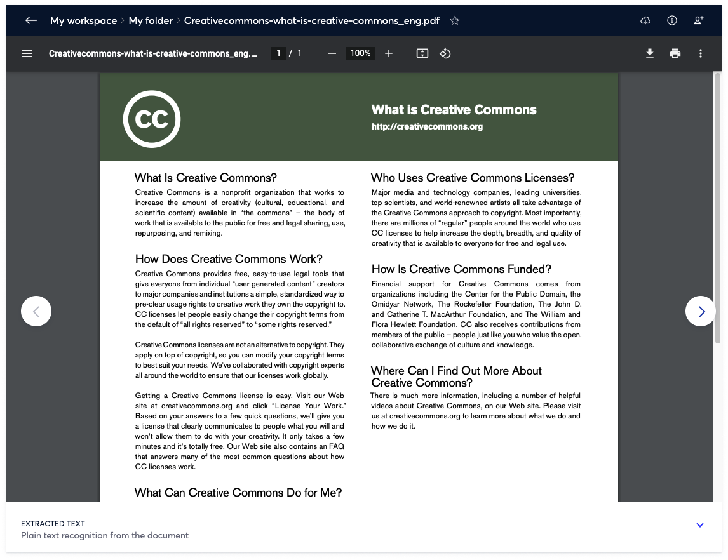Star the PDF file as favorite
The height and width of the screenshot is (560, 728).
tap(455, 20)
